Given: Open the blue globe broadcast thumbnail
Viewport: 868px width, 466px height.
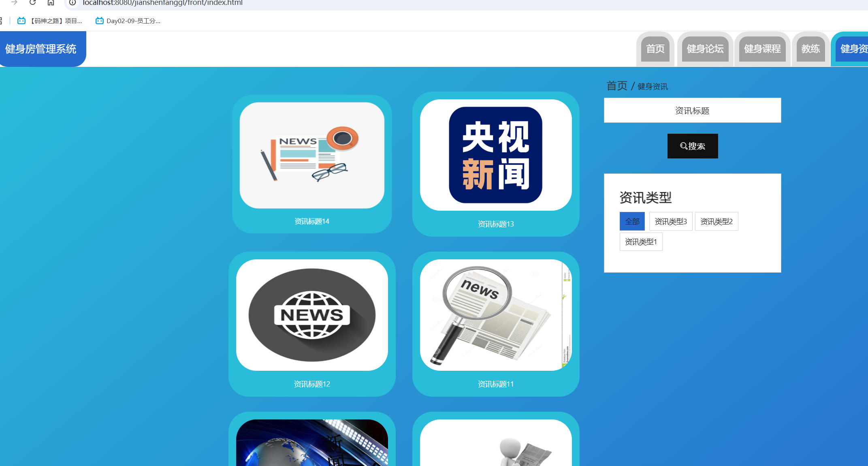Looking at the screenshot, I should pyautogui.click(x=312, y=442).
